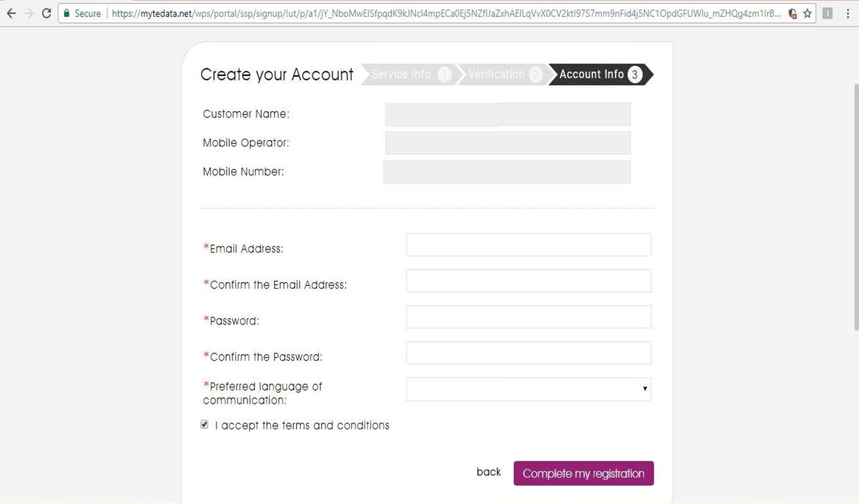Viewport: 859px width, 504px height.
Task: Click the extension icon beside the star
Action: [828, 13]
